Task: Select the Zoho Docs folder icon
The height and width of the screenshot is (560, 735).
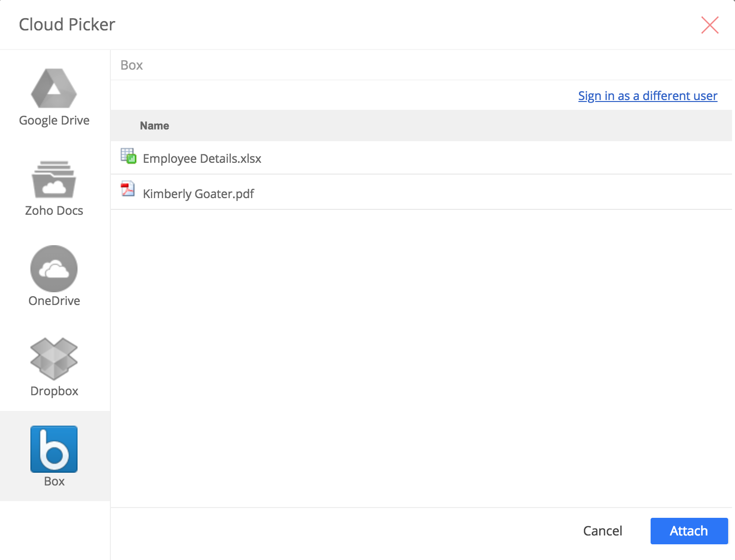Action: point(54,179)
